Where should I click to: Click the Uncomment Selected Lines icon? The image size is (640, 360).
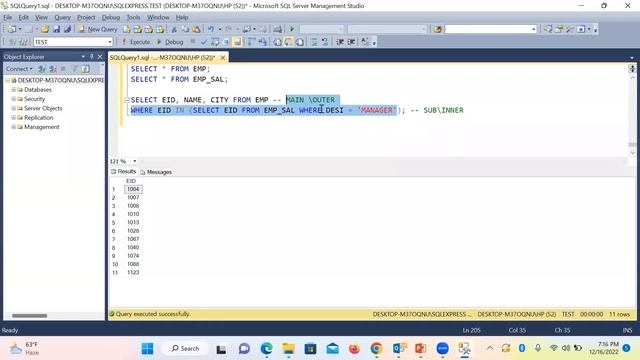[325, 42]
